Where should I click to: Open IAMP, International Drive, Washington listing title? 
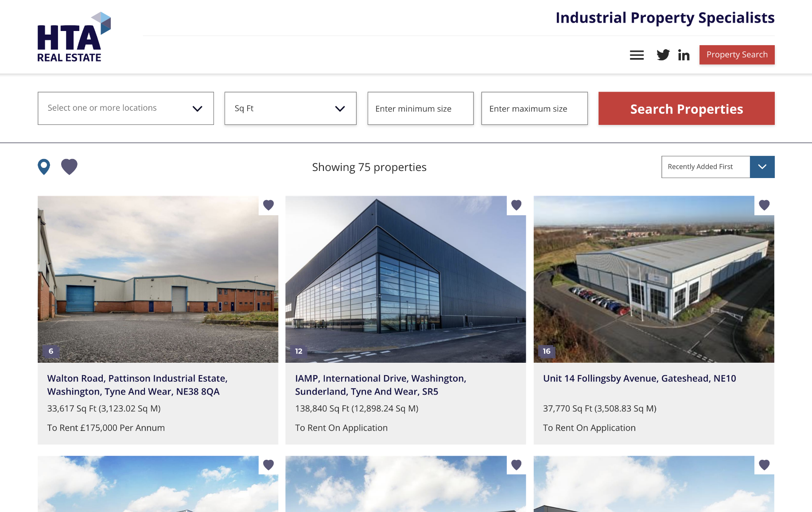coord(381,385)
